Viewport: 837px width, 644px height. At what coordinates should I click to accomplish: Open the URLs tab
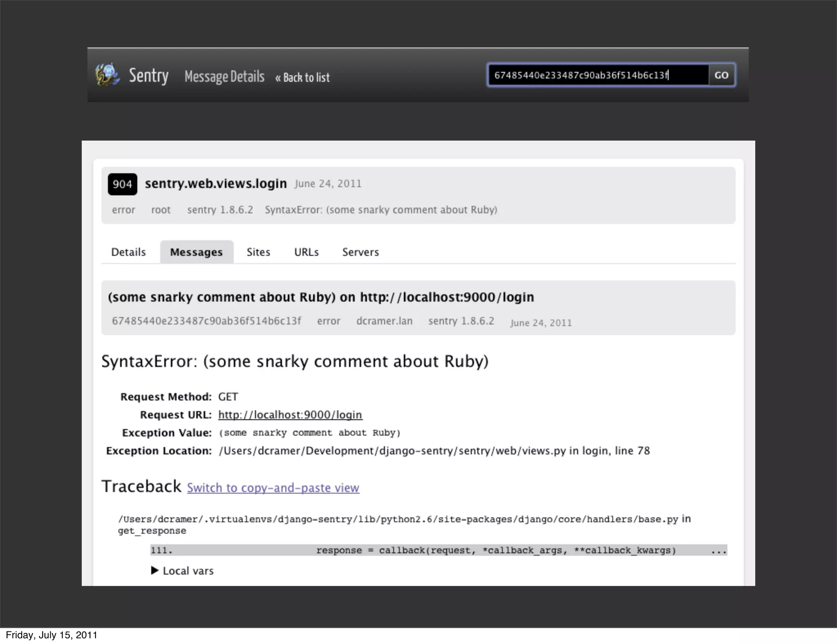(x=306, y=252)
